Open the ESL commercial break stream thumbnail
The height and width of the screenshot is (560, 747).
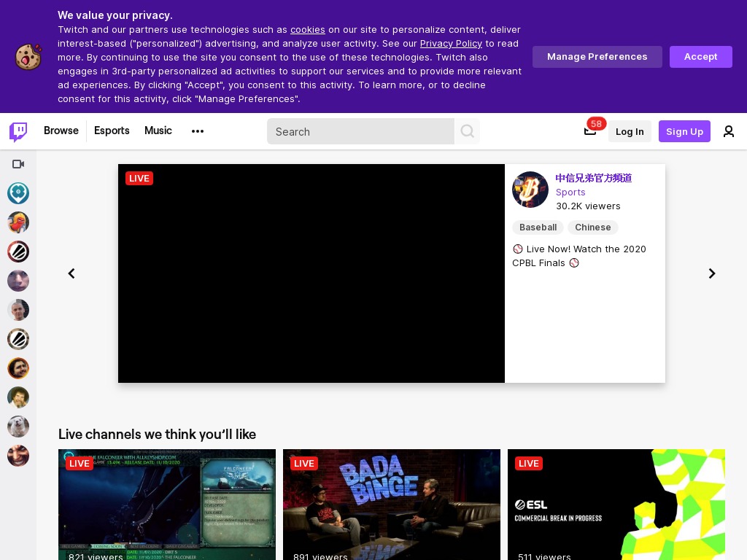tap(616, 505)
